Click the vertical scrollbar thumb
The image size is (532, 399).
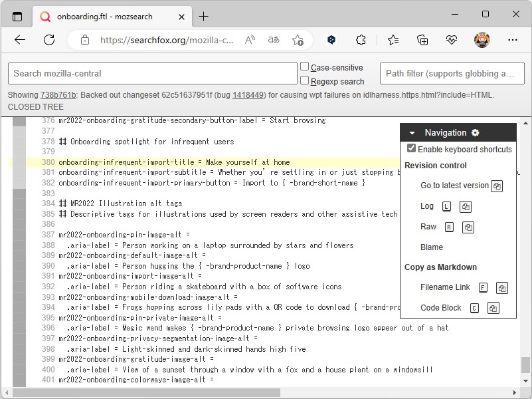[x=525, y=365]
